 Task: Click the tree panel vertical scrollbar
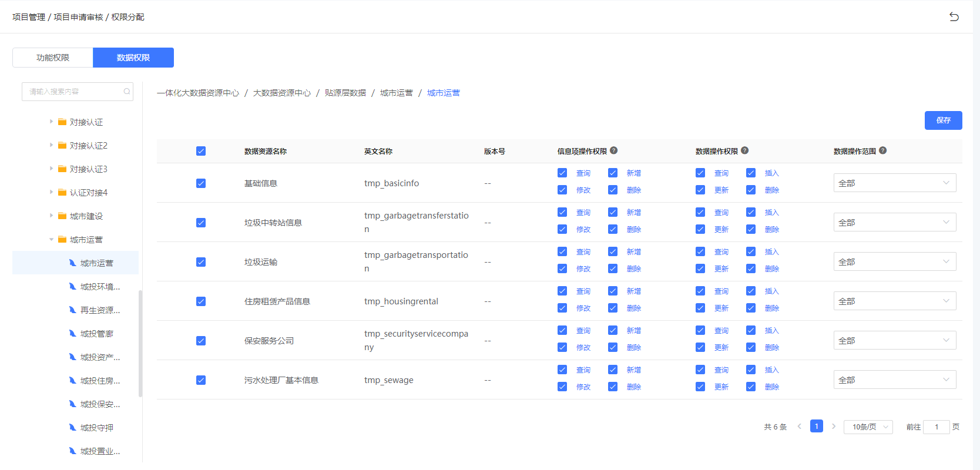point(140,344)
